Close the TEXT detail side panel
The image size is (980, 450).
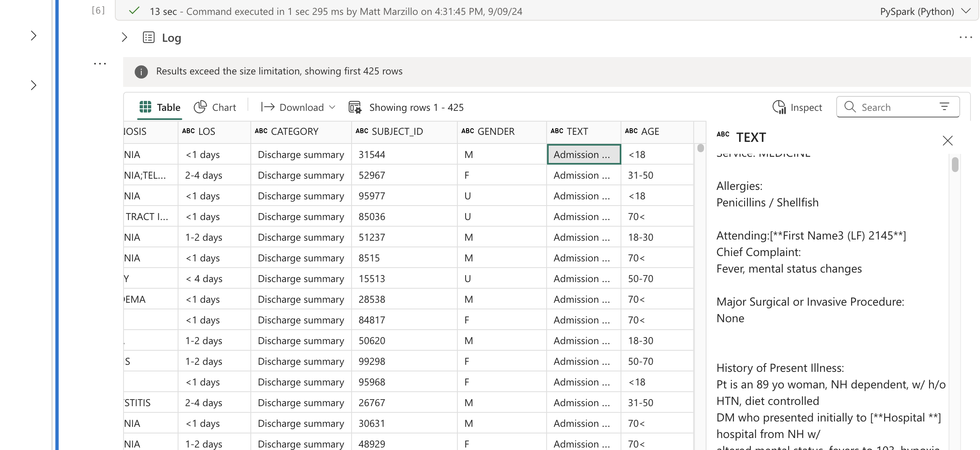coord(947,141)
